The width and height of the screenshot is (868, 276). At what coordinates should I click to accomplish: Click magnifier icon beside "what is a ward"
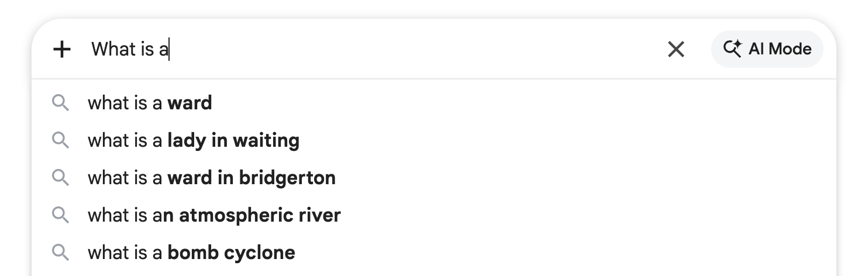[x=60, y=103]
